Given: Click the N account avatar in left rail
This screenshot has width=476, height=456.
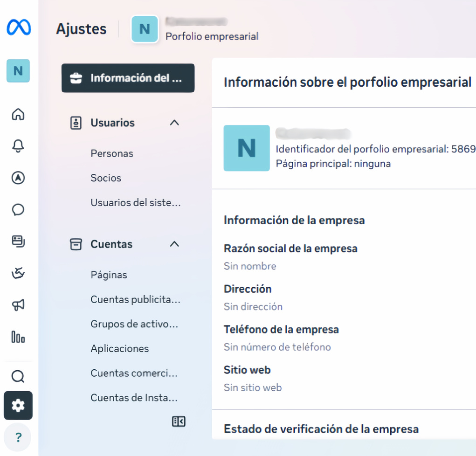Looking at the screenshot, I should point(18,71).
